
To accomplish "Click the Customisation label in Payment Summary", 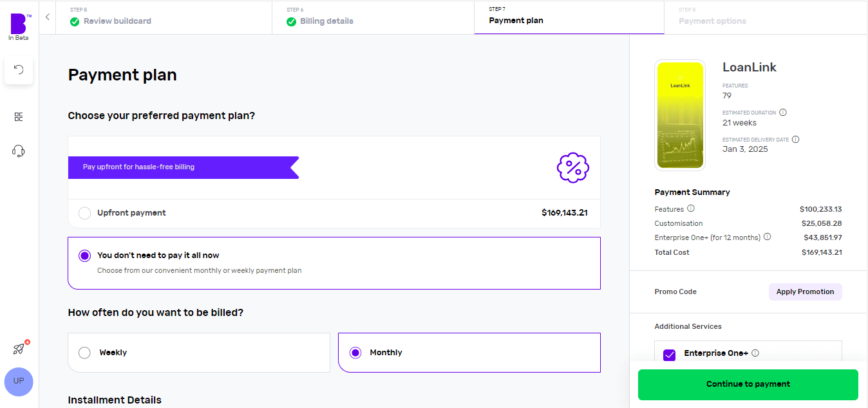I will pyautogui.click(x=679, y=223).
